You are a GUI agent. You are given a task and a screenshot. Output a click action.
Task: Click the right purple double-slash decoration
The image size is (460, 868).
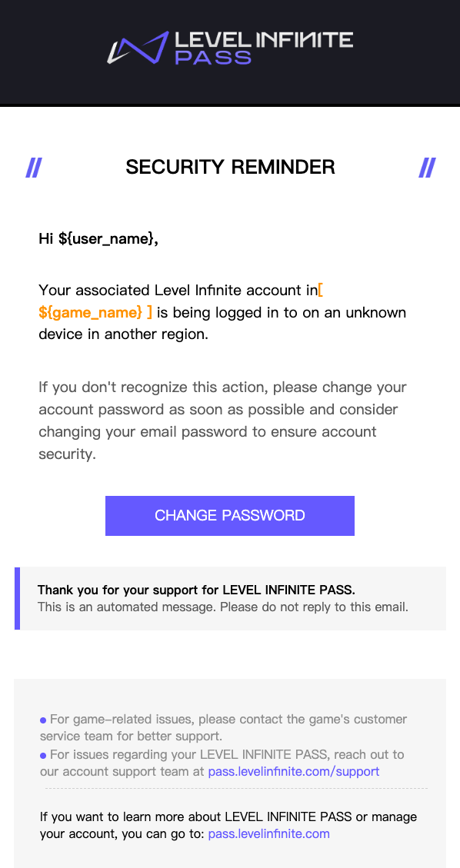click(427, 167)
